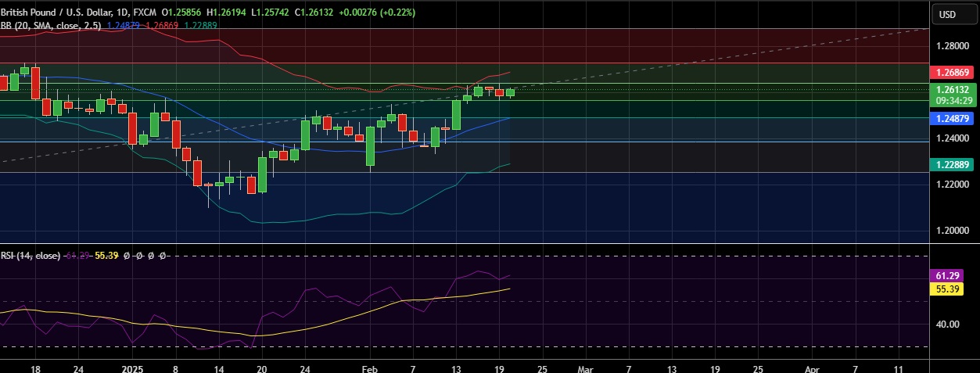The width and height of the screenshot is (980, 373).
Task: Click the red 1.26869 value in the BB legend
Action: [x=162, y=25]
